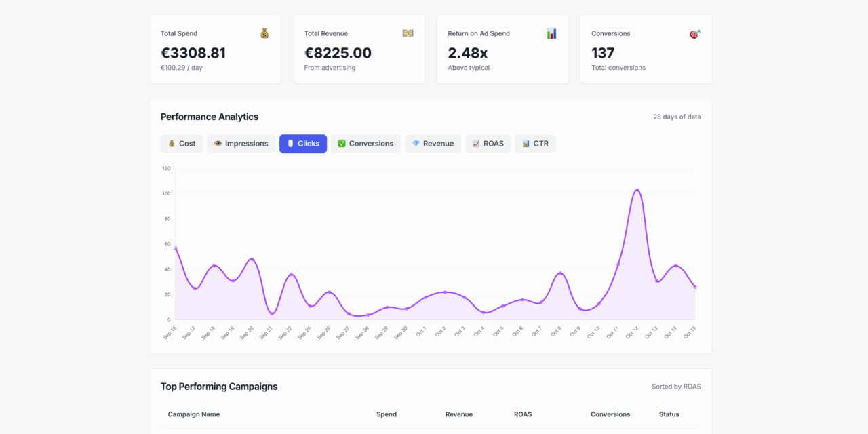This screenshot has width=868, height=434.
Task: Deselect the active Clicks metric
Action: click(303, 143)
